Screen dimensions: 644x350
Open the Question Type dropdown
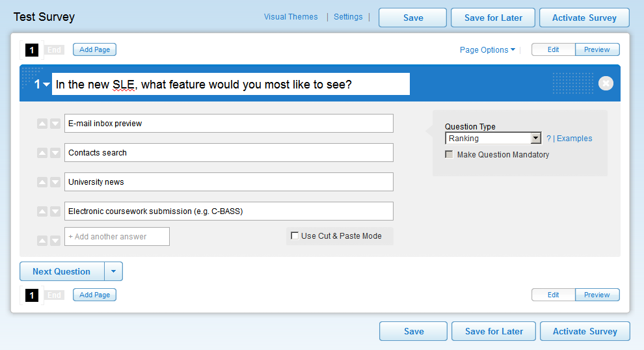535,139
